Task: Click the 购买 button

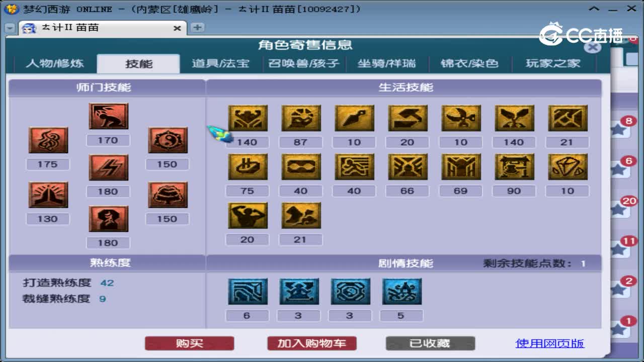Action: (x=190, y=343)
